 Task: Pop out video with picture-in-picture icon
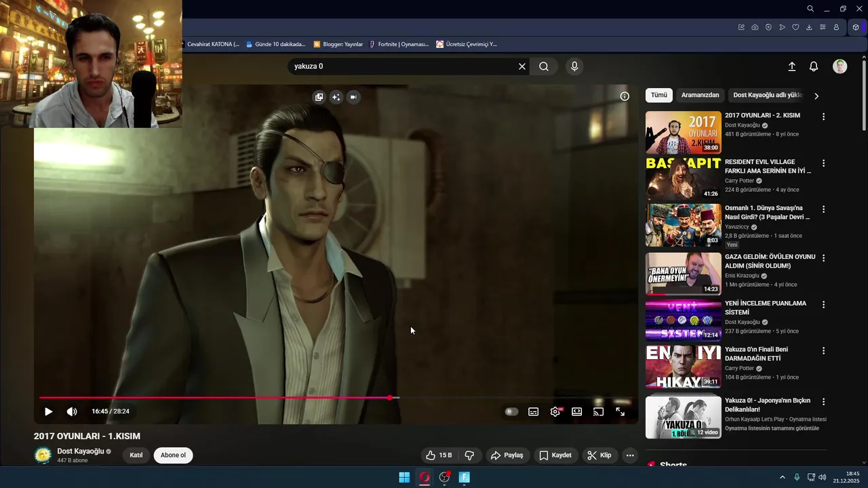pyautogui.click(x=319, y=97)
